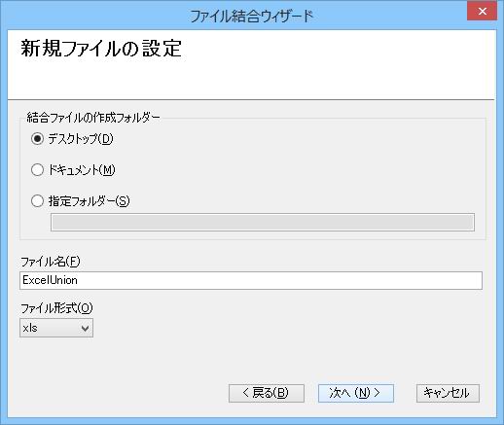Screen dimensions: 504x425
Task: Cancel the wizard with キャンセル
Action: [448, 393]
